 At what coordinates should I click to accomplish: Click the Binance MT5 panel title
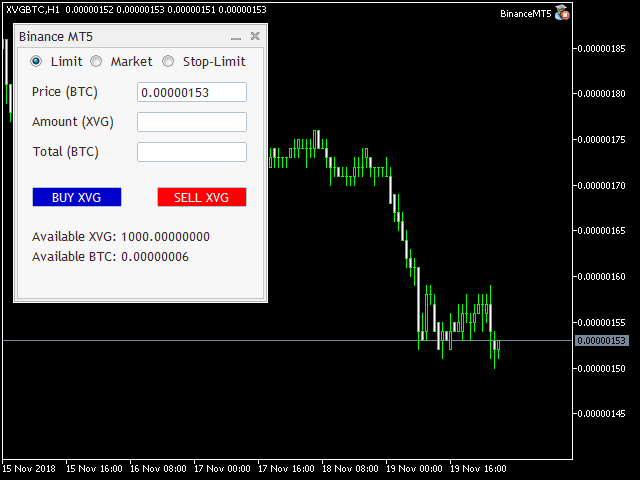[56, 37]
